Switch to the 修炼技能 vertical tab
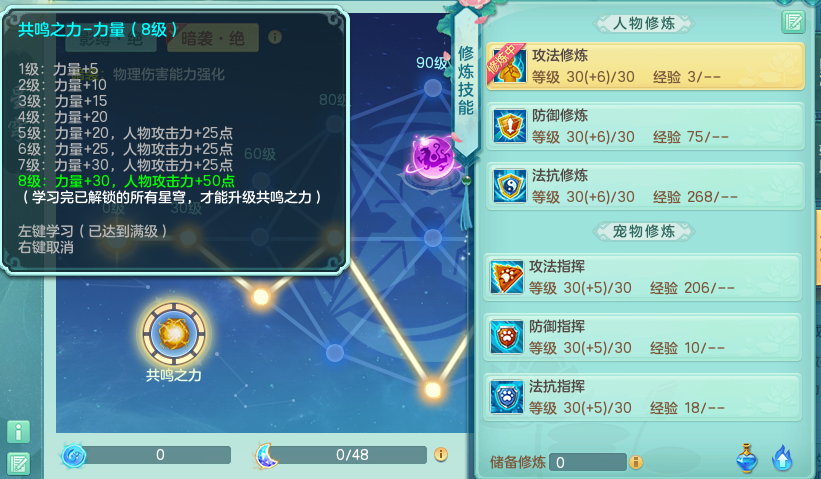 [x=465, y=80]
